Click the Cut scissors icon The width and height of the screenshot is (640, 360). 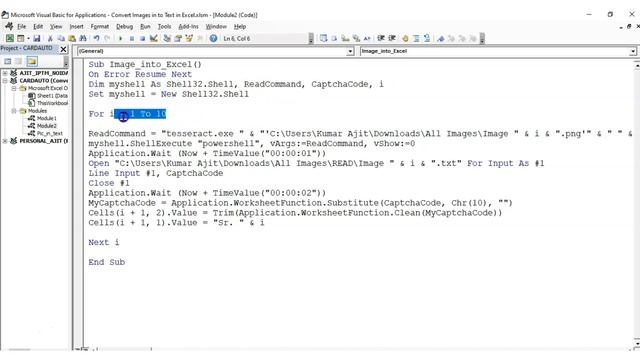[x=50, y=38]
